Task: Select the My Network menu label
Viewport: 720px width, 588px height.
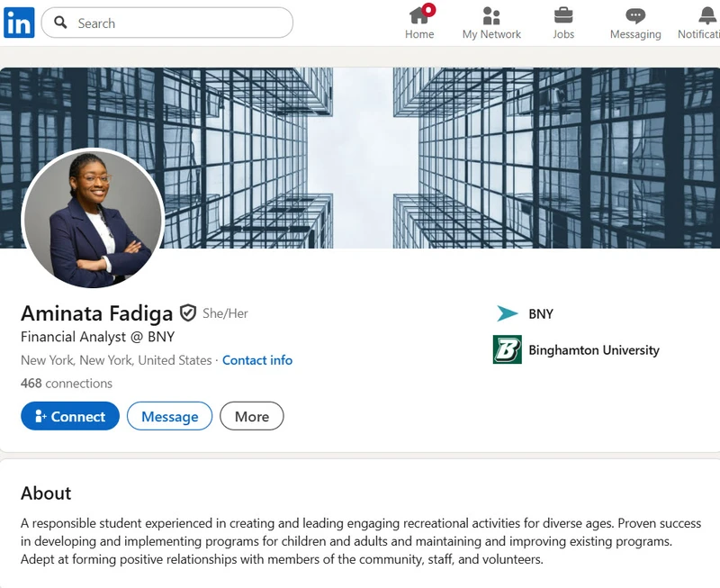Action: click(491, 34)
